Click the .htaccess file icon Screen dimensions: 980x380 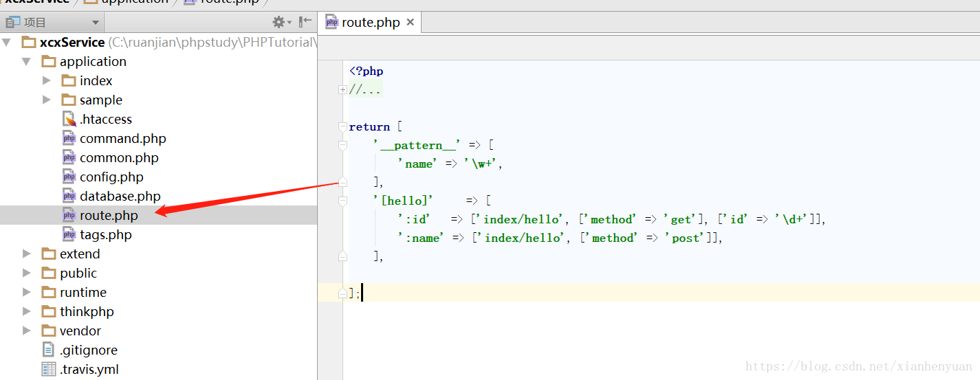click(69, 119)
